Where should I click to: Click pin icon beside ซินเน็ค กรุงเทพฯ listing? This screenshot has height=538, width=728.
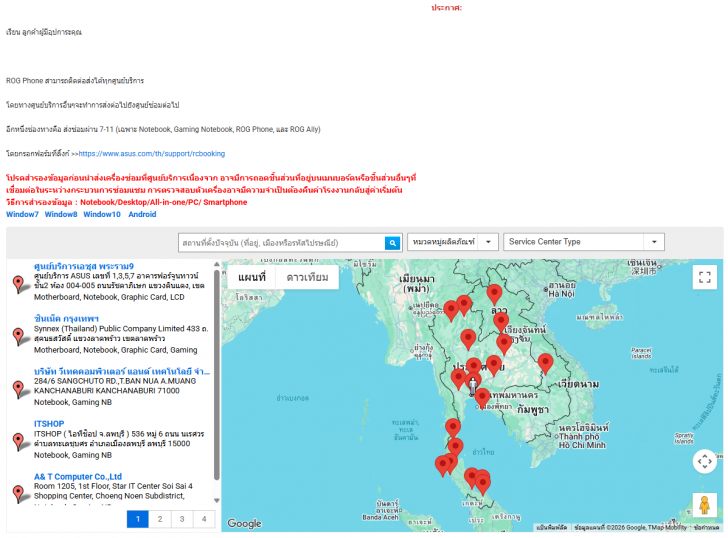[19, 336]
